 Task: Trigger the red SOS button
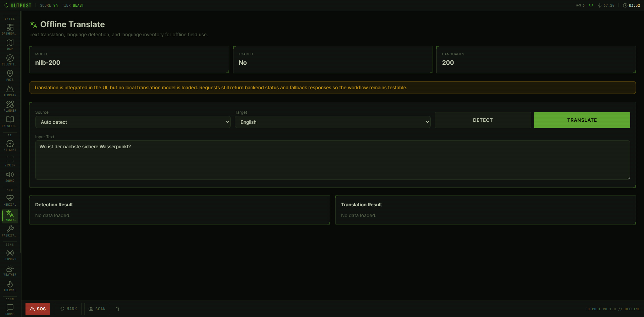click(x=38, y=309)
